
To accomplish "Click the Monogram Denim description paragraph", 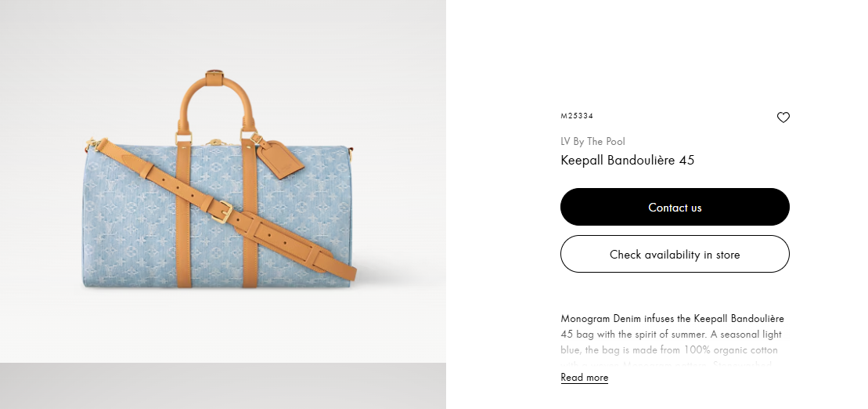I will (672, 342).
